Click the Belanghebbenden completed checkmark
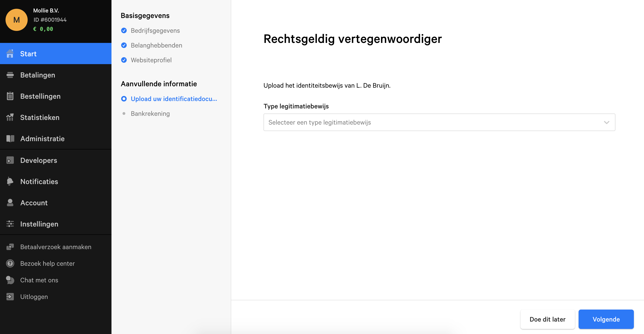 [124, 45]
